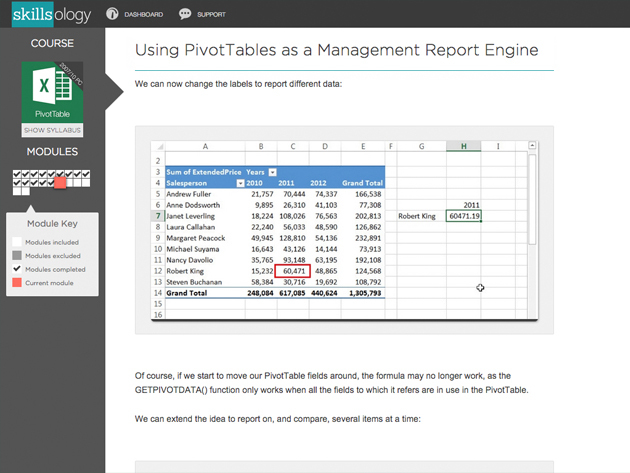This screenshot has width=630, height=473.
Task: Click column header H in the spreadsheet
Action: (x=464, y=146)
